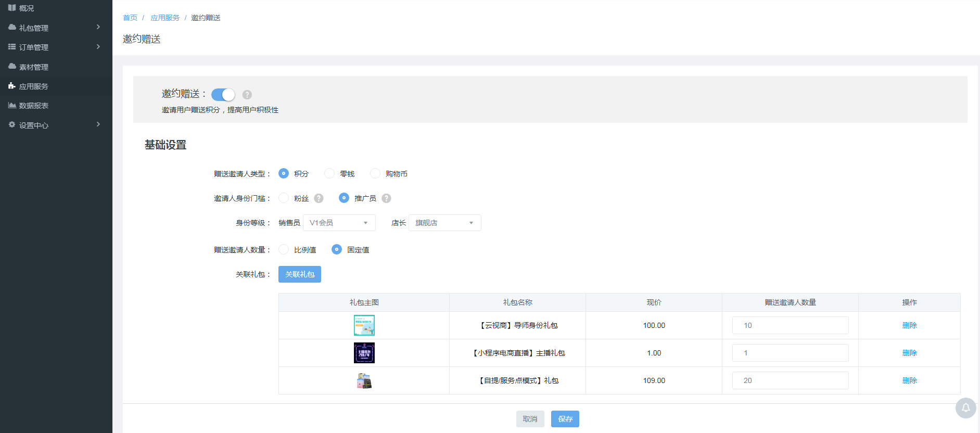Delete the 【云视商】导师身份礼包 row
The width and height of the screenshot is (980, 433).
click(x=909, y=325)
